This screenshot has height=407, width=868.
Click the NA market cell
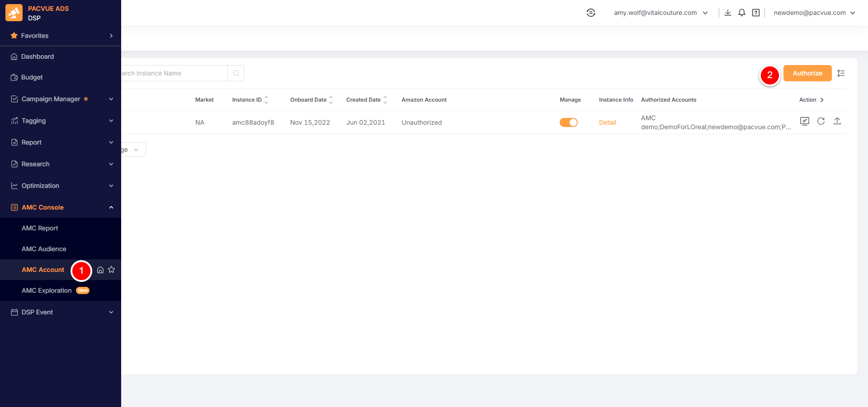click(200, 122)
